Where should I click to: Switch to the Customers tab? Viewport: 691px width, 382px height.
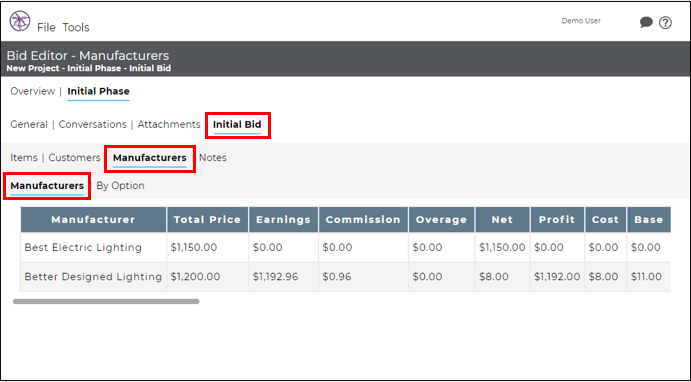[x=74, y=158]
